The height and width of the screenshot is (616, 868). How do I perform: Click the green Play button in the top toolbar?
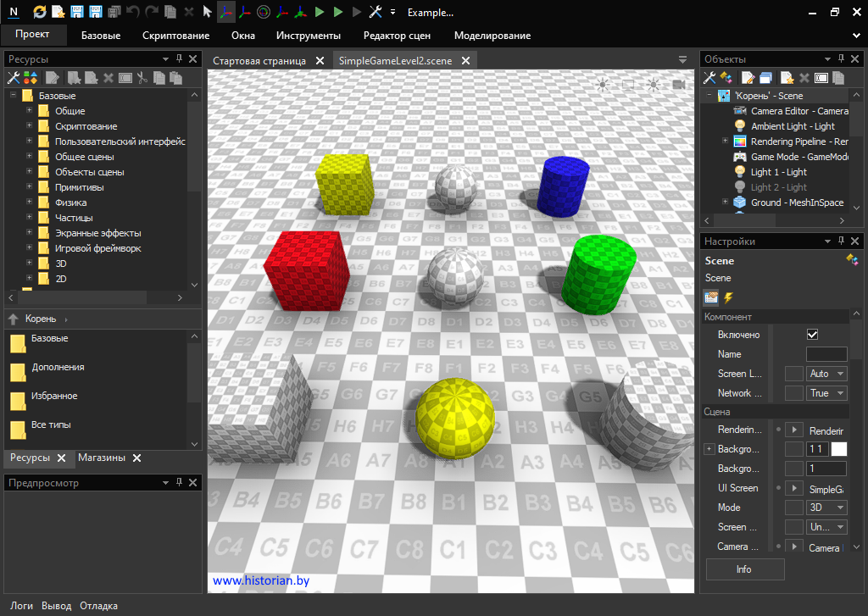click(320, 13)
